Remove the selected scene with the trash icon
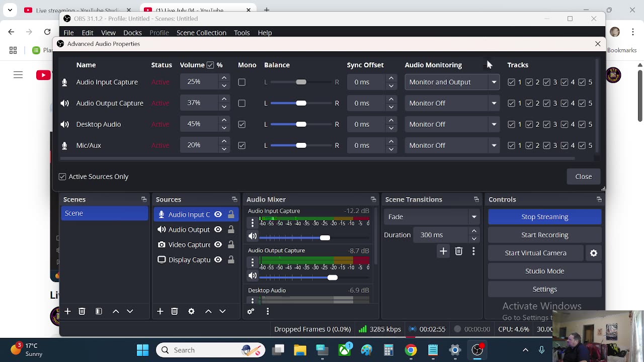 tap(82, 311)
